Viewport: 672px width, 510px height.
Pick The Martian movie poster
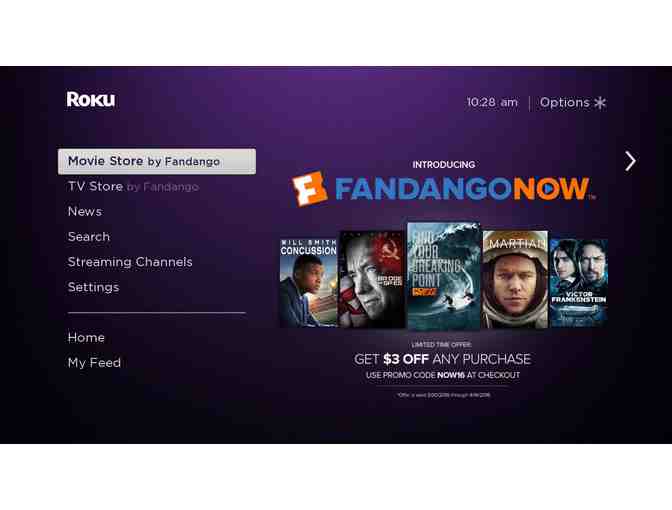[x=515, y=279]
